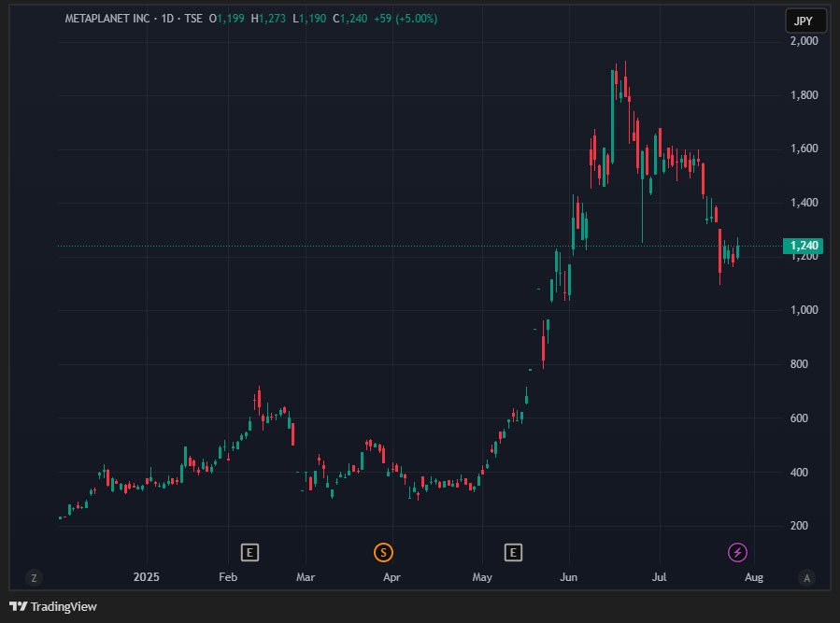The width and height of the screenshot is (840, 623).
Task: Click the Apr time axis label
Action: pyautogui.click(x=392, y=577)
